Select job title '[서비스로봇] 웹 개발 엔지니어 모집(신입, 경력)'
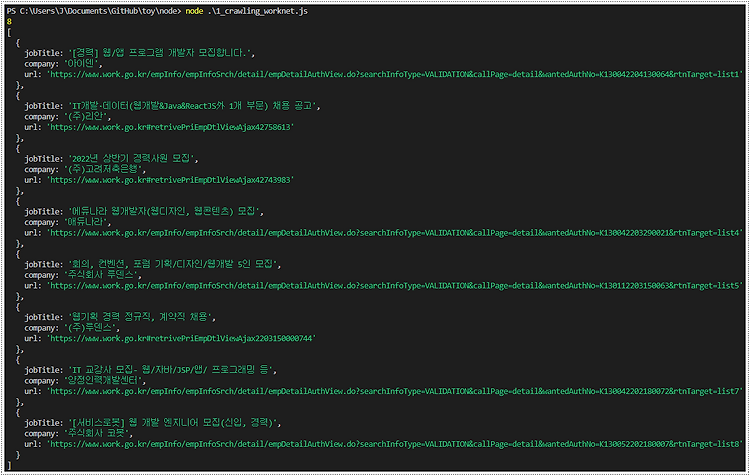750x476 pixels. coord(173,423)
